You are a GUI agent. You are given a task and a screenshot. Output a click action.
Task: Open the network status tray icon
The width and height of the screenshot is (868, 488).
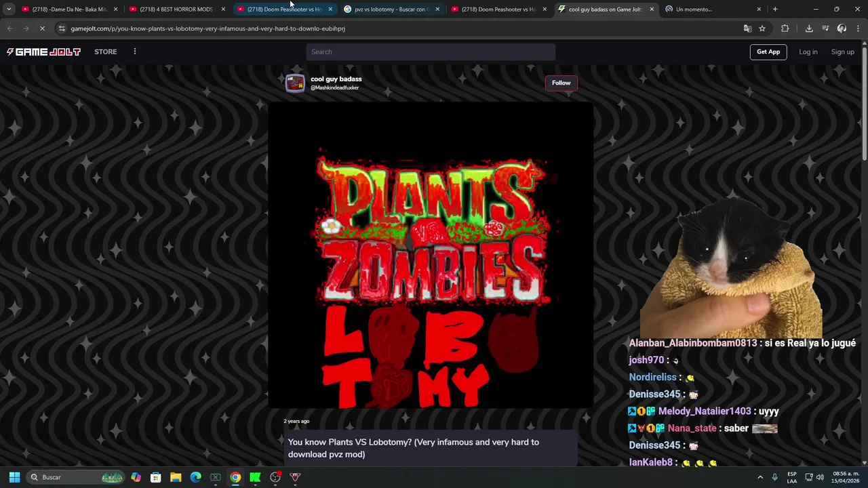pos(808,477)
